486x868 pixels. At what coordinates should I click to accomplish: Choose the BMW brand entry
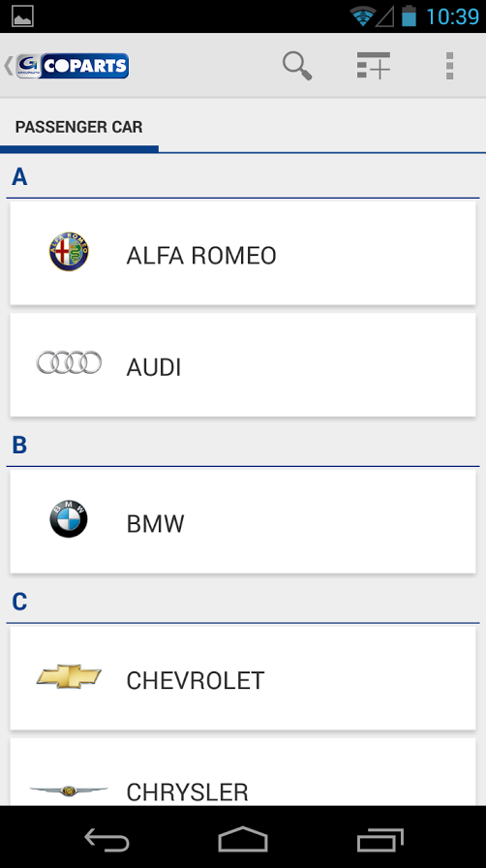pos(243,521)
